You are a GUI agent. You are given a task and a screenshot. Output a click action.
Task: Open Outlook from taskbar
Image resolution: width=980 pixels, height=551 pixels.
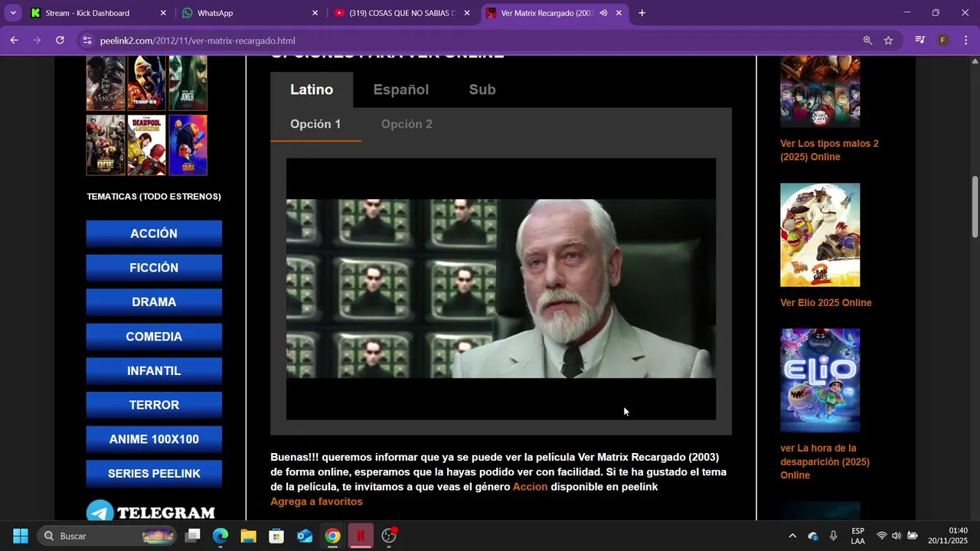click(305, 536)
